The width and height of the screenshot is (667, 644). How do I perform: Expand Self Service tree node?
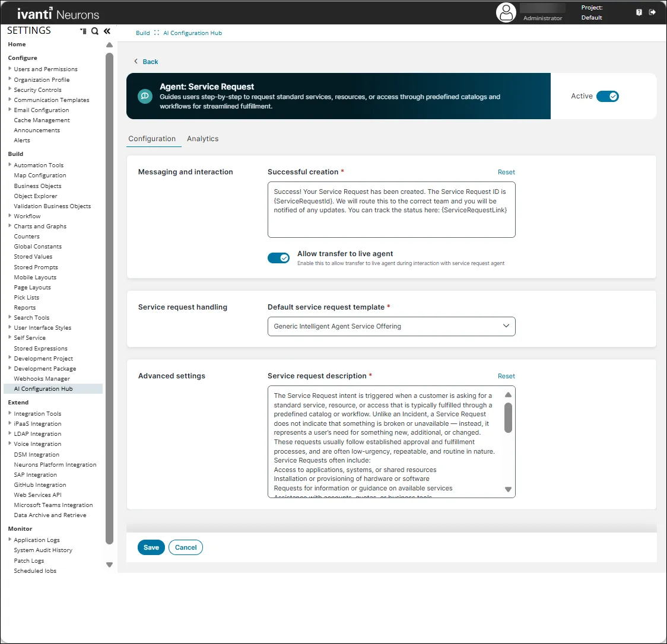click(9, 337)
